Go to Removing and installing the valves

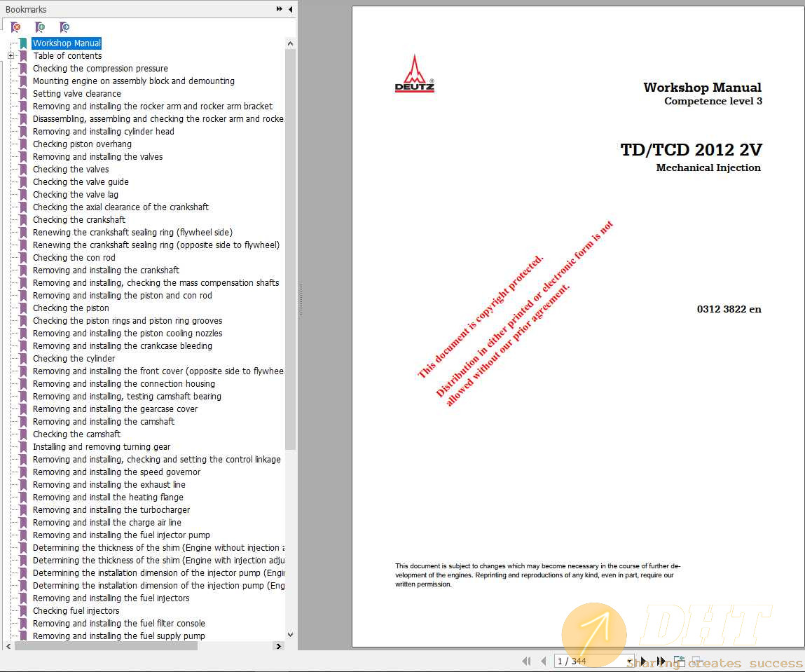click(x=98, y=156)
